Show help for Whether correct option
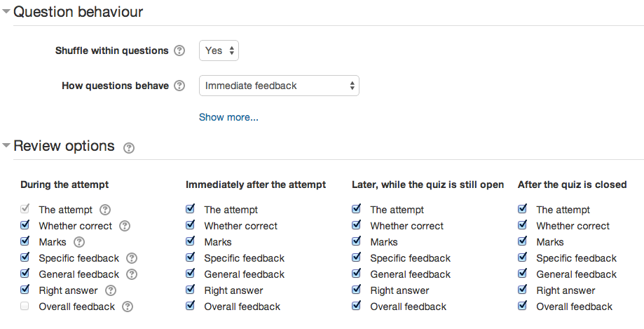This screenshot has height=329, width=644. coord(125,226)
